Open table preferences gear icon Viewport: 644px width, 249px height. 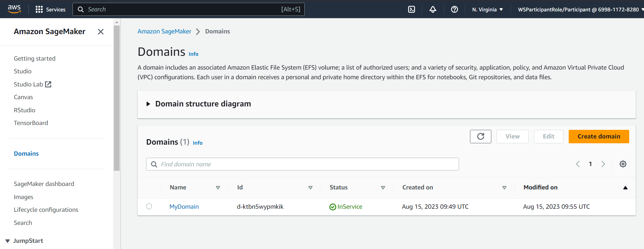click(623, 164)
